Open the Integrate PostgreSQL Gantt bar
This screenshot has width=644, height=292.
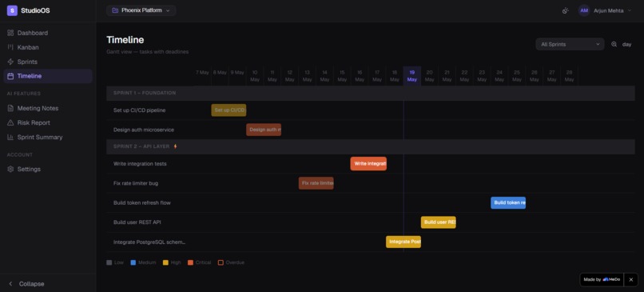tap(403, 242)
